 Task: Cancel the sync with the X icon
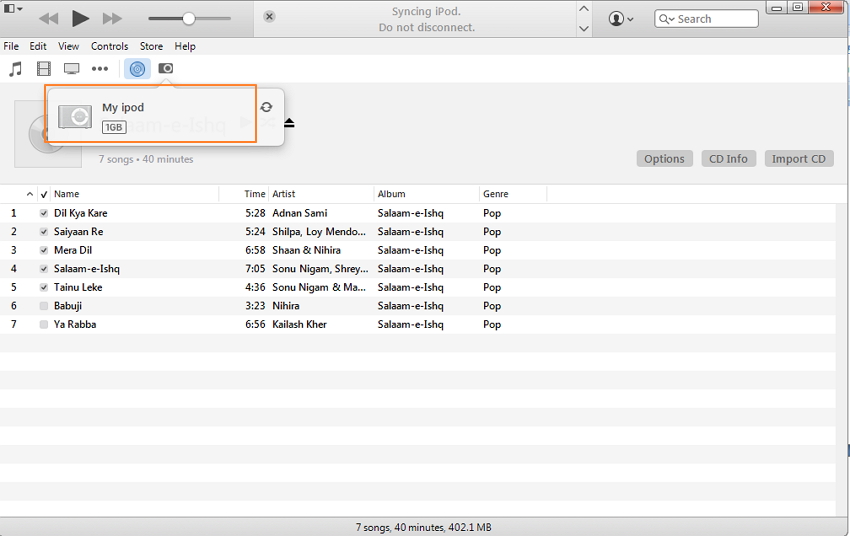(x=269, y=17)
